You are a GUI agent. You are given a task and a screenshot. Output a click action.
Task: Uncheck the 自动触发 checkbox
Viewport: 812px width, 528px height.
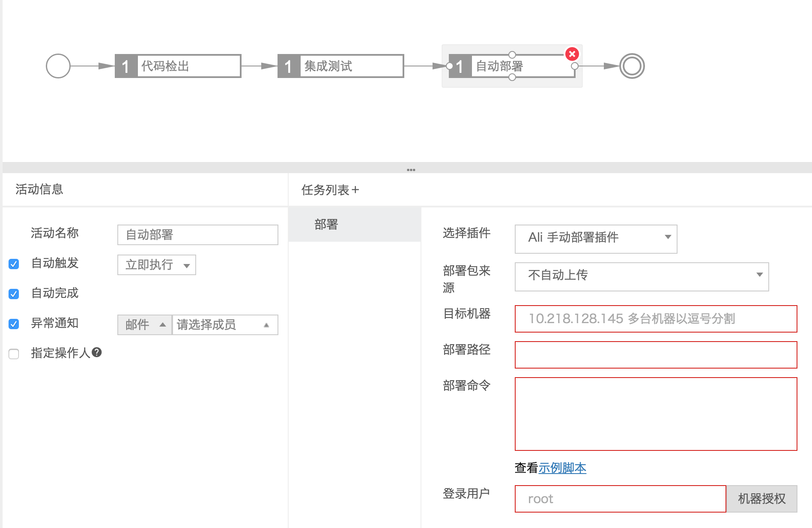[x=14, y=264]
